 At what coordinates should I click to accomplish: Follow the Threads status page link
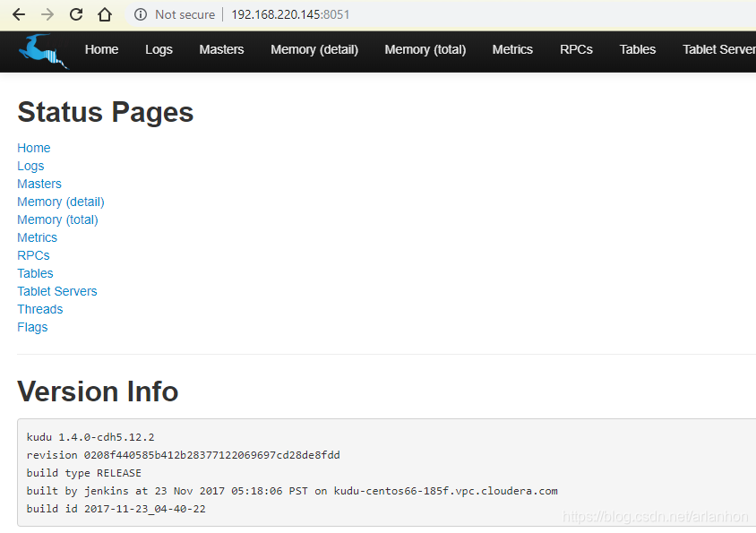40,309
